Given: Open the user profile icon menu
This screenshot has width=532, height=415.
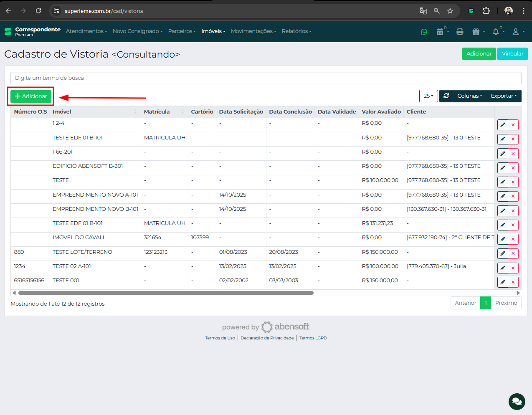Looking at the screenshot, I should (516, 32).
